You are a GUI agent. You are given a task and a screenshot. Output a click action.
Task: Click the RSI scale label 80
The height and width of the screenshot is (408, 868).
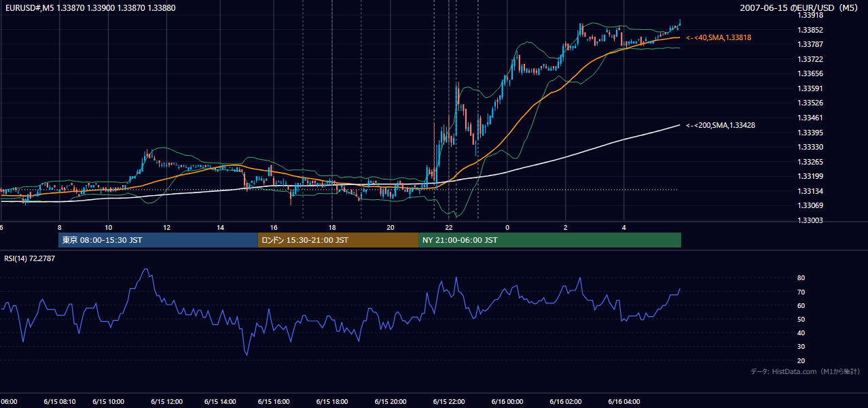pyautogui.click(x=801, y=278)
